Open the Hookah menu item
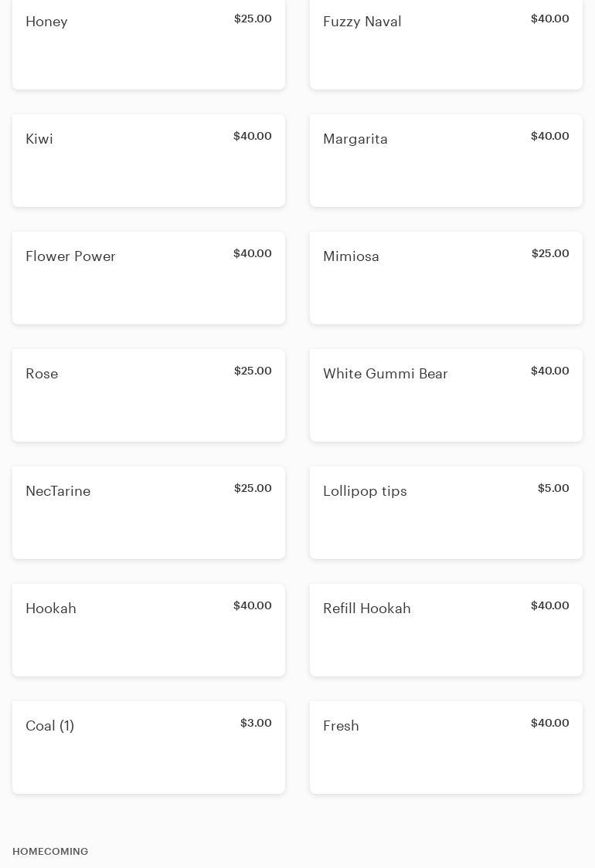 pyautogui.click(x=148, y=630)
